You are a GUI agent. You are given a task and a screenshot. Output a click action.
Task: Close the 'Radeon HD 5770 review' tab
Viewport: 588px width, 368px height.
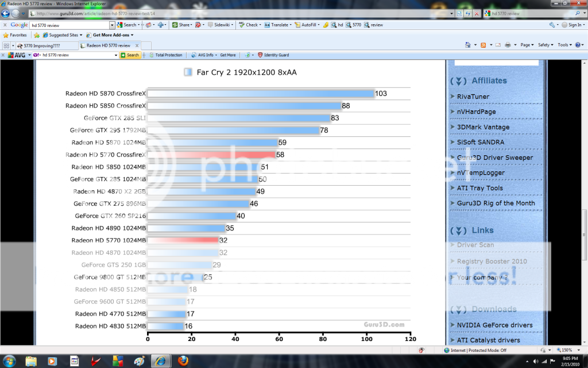coord(137,45)
